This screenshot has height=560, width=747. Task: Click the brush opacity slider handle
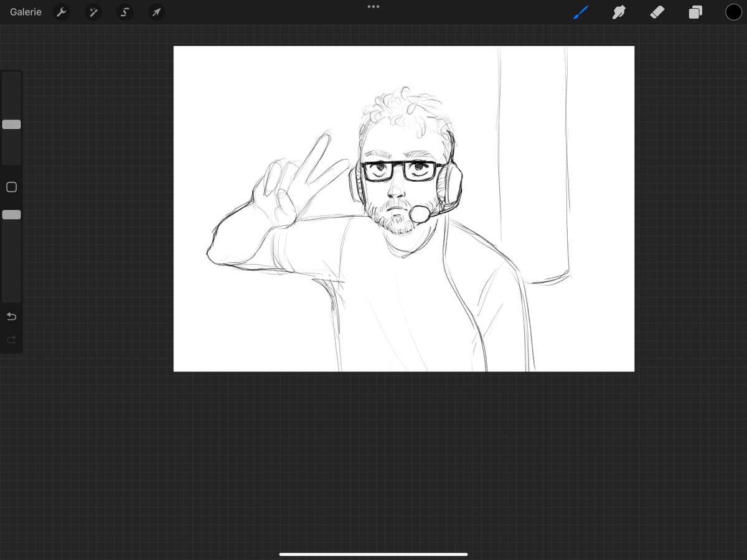[11, 215]
